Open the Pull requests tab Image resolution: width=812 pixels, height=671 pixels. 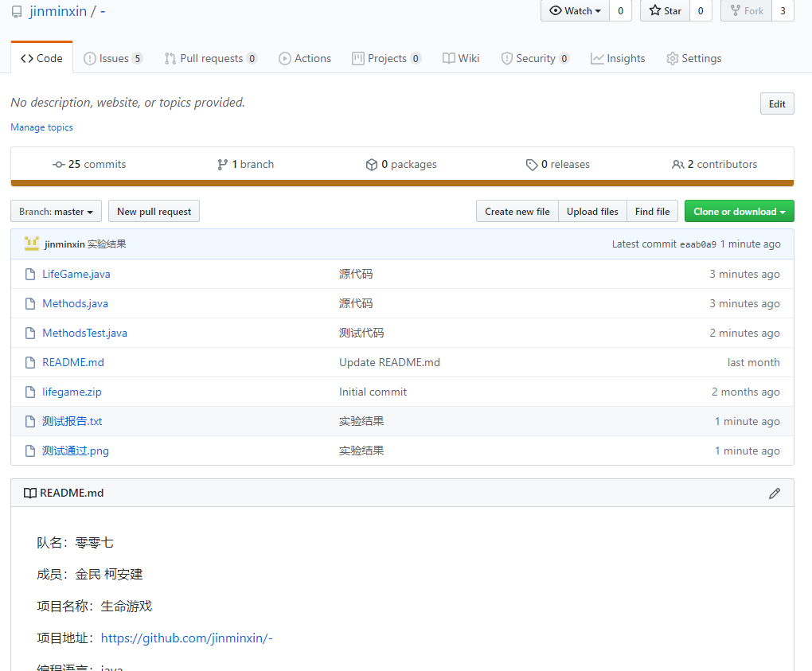pyautogui.click(x=211, y=59)
